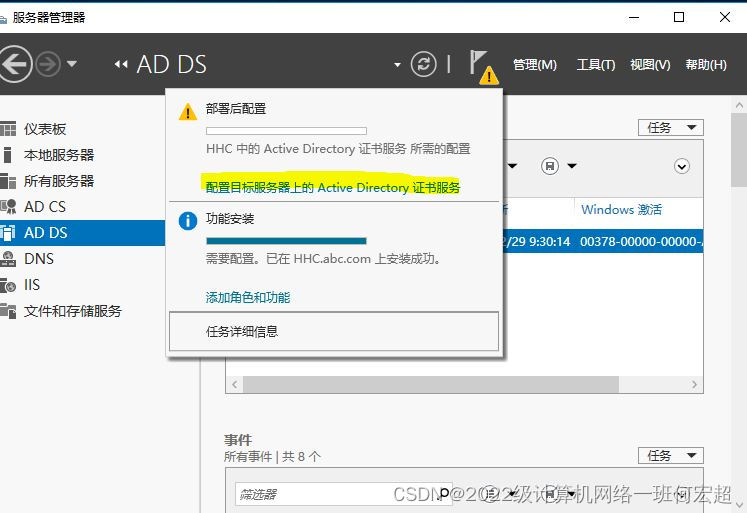Select the row with 00378-00000-00000
Screen dimensions: 747x513
603,241
